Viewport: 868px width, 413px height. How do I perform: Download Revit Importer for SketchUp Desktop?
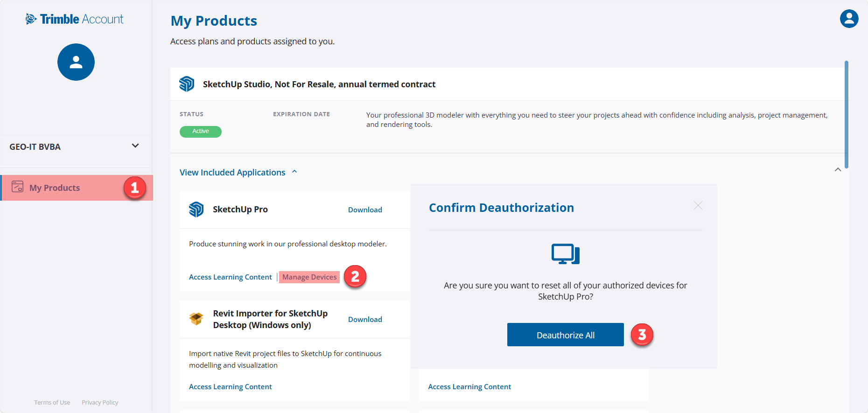pyautogui.click(x=365, y=320)
